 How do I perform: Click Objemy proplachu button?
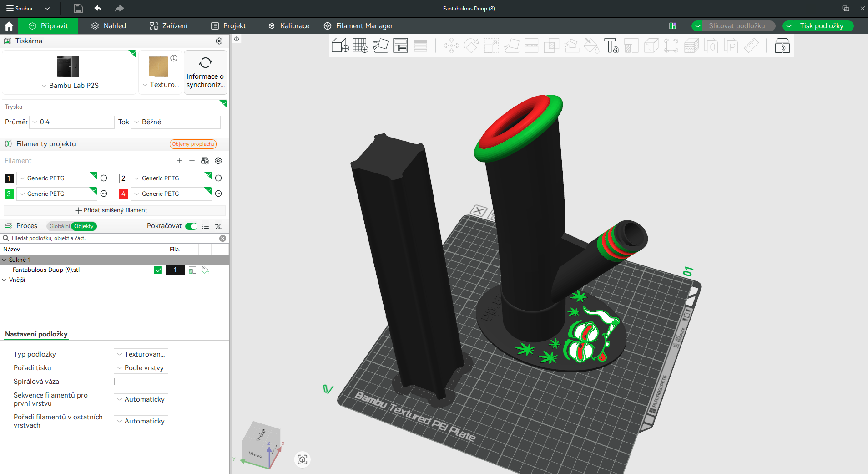click(x=193, y=144)
